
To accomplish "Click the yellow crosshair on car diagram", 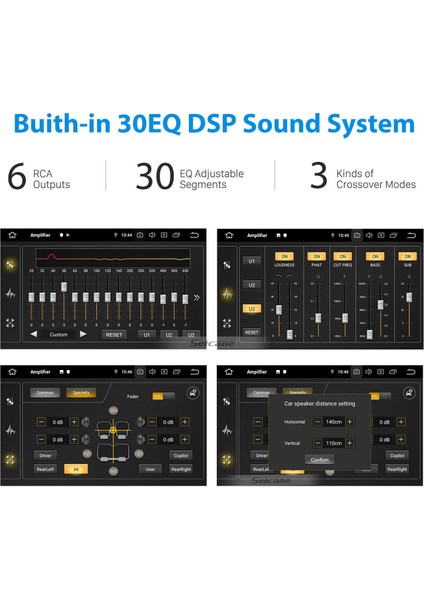I will coord(113,430).
